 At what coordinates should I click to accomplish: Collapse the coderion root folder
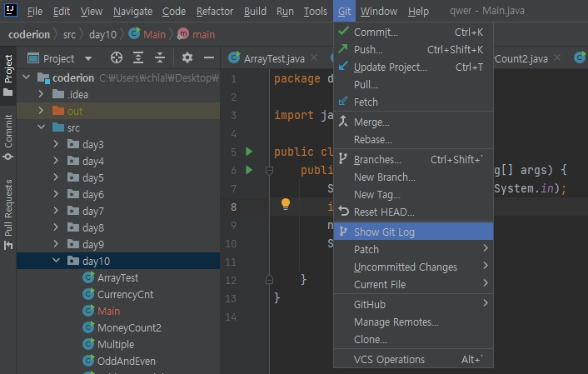click(x=27, y=77)
